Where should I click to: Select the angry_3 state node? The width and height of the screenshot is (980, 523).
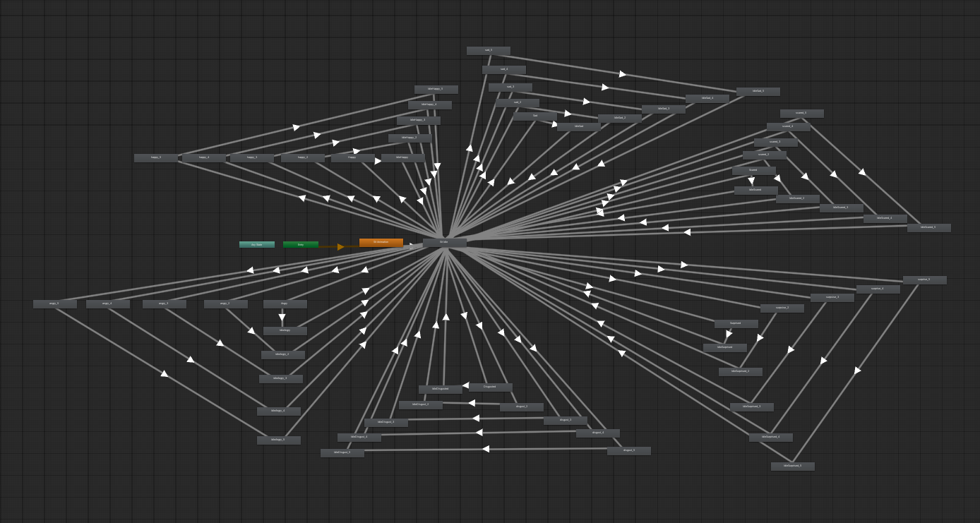coord(165,304)
